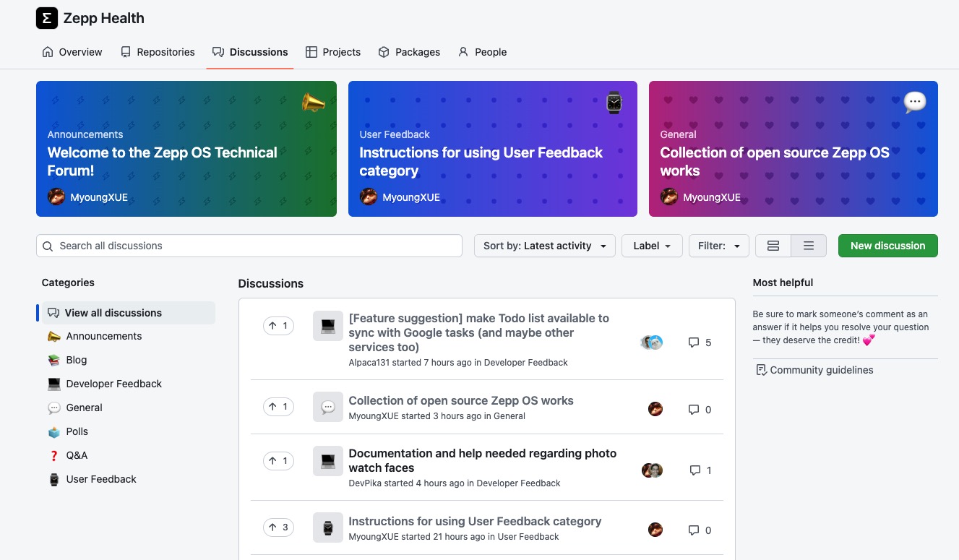
Task: Select the General speech bubble icon
Action: coord(54,408)
